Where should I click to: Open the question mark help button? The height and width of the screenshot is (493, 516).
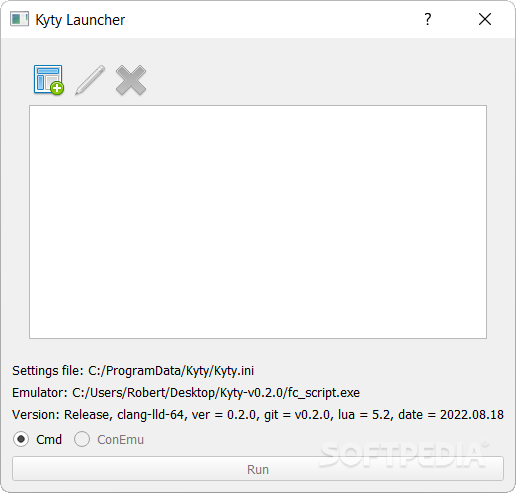tap(428, 19)
